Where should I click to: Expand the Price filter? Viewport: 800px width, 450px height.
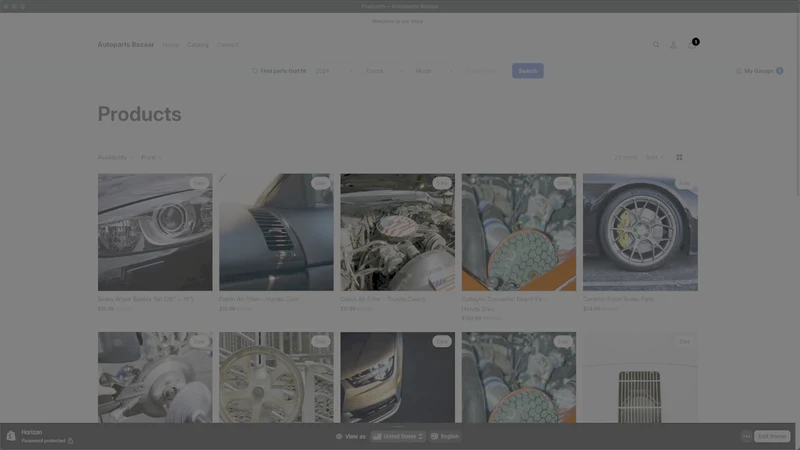[x=152, y=157]
